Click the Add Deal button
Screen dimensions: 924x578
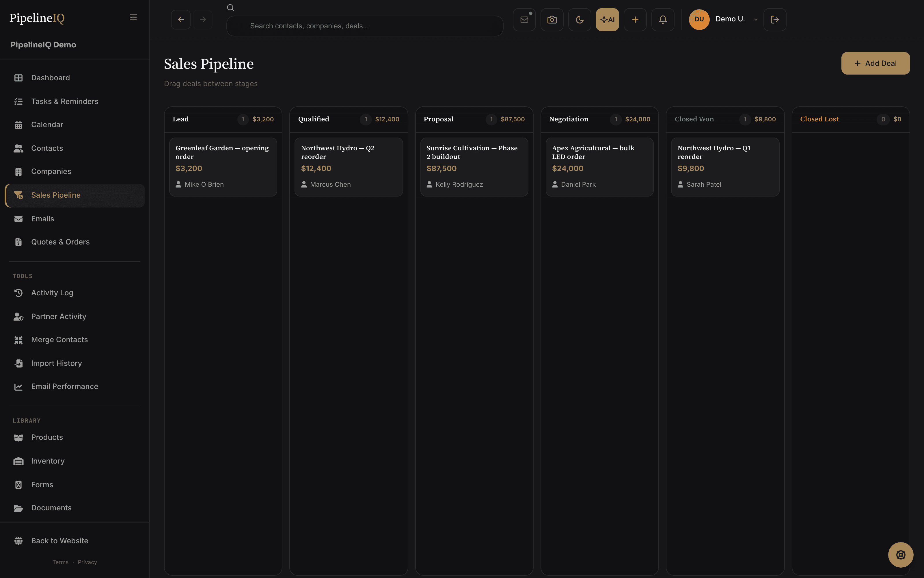pyautogui.click(x=875, y=64)
